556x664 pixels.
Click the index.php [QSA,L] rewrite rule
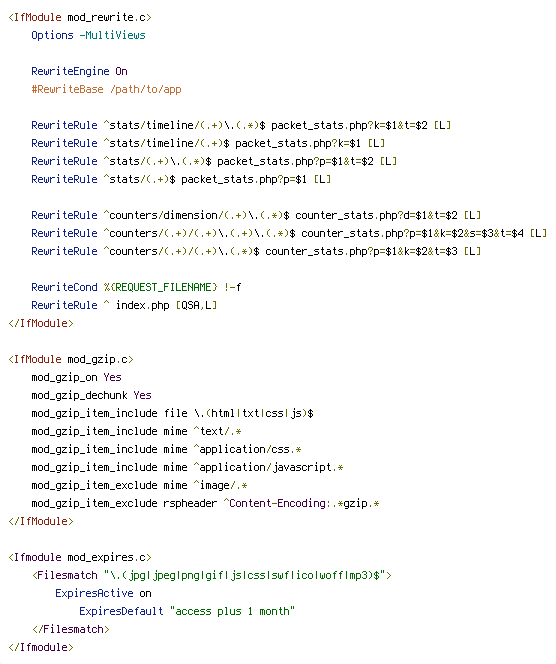(124, 305)
